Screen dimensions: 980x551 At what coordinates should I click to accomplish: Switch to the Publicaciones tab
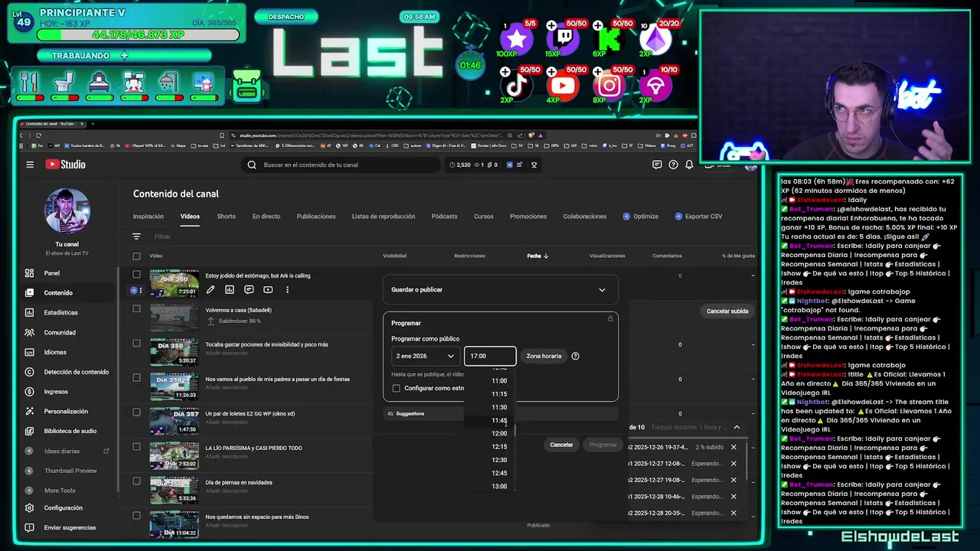pos(316,217)
